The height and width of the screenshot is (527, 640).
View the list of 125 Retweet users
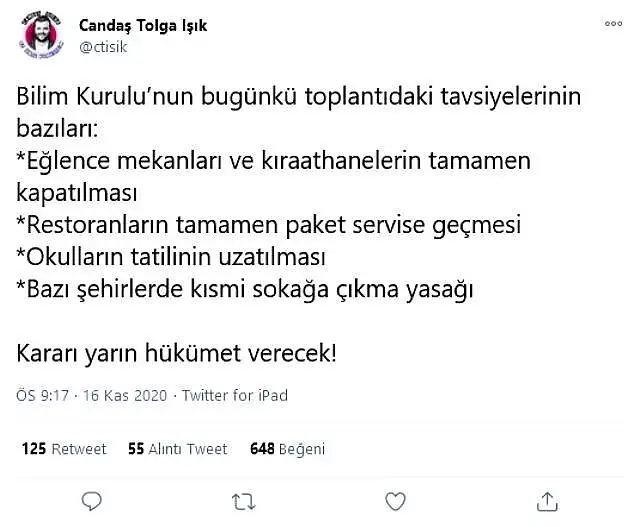click(x=64, y=449)
